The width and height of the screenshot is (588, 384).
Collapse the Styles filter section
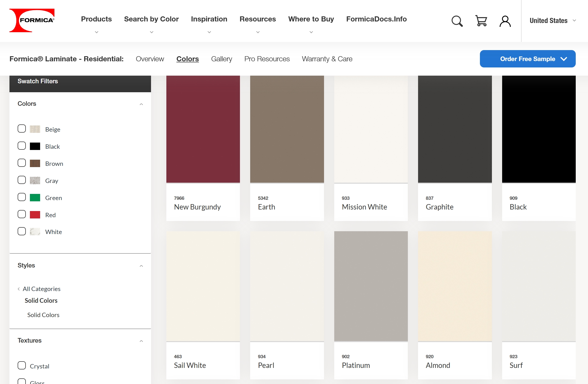(x=141, y=266)
